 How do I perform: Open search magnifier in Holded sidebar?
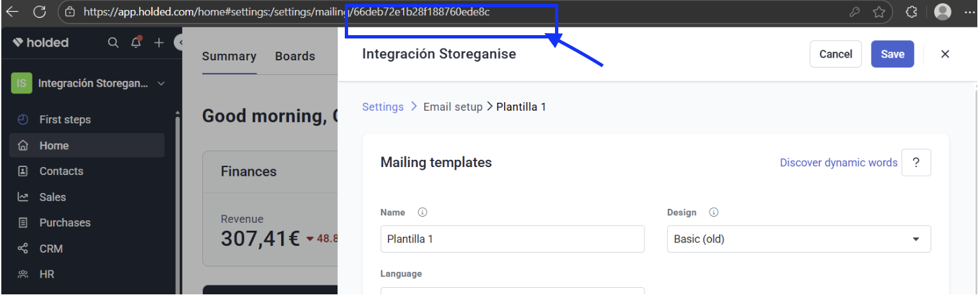click(x=113, y=42)
